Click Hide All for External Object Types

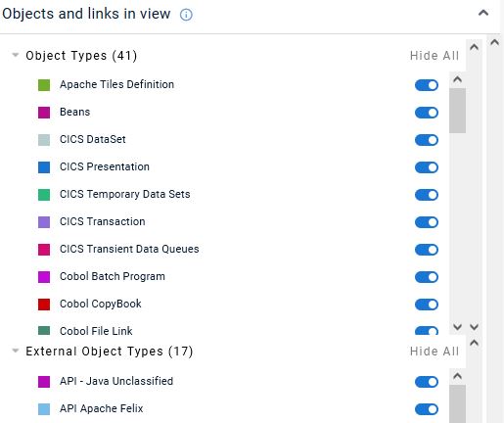pos(435,352)
